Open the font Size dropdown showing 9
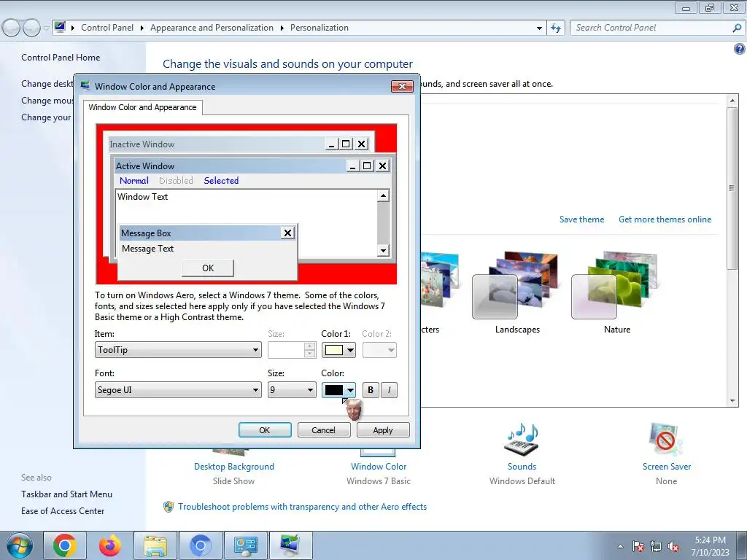This screenshot has width=747, height=560. coord(292,390)
